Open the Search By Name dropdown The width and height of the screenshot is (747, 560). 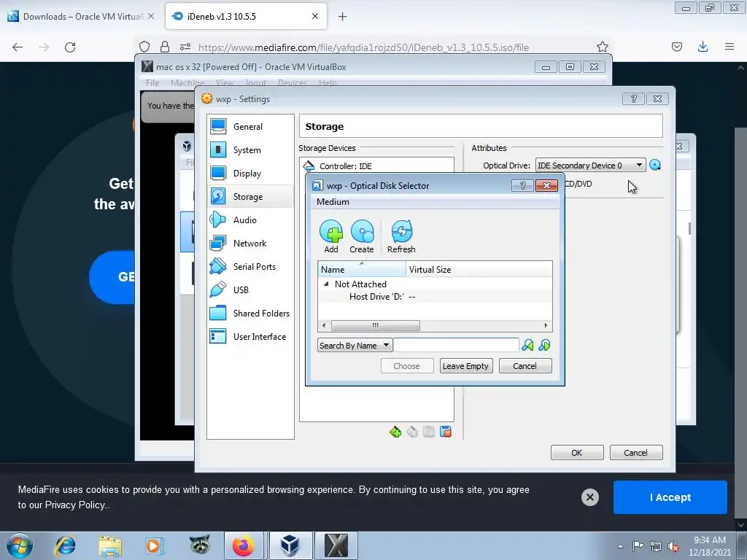(355, 345)
